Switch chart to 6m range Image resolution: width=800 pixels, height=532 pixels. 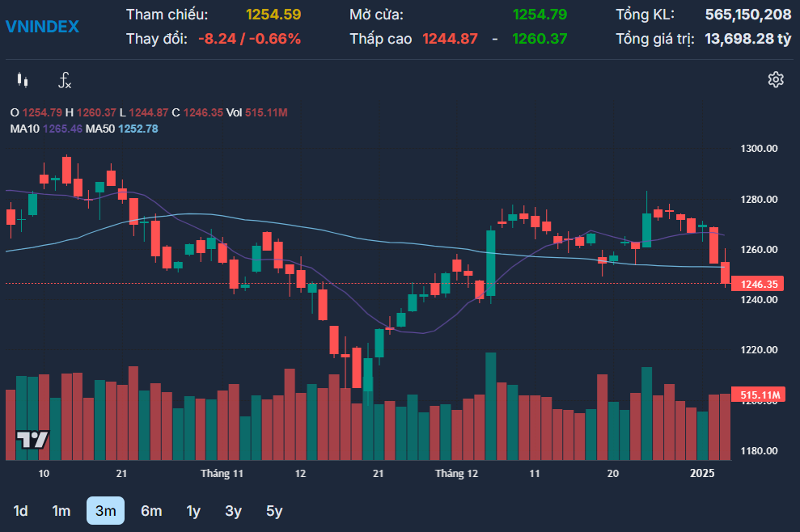coord(151,511)
